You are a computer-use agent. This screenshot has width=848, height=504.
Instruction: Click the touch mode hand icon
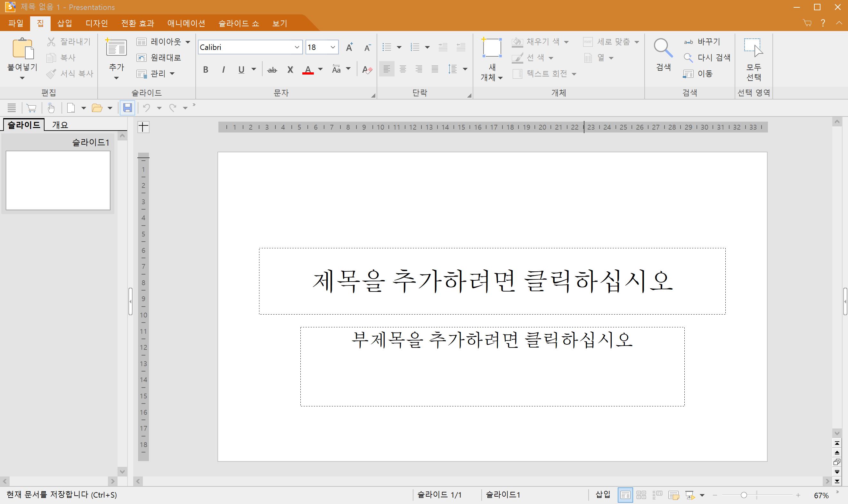coord(51,108)
